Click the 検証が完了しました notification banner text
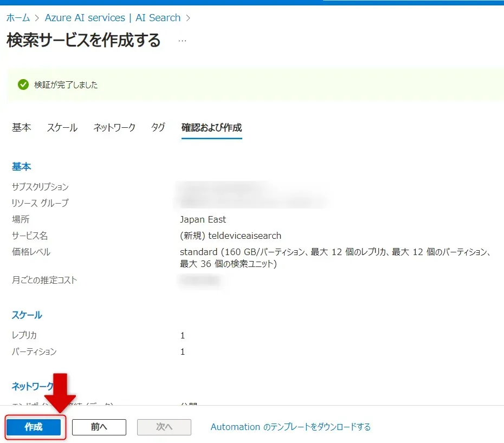 66,85
